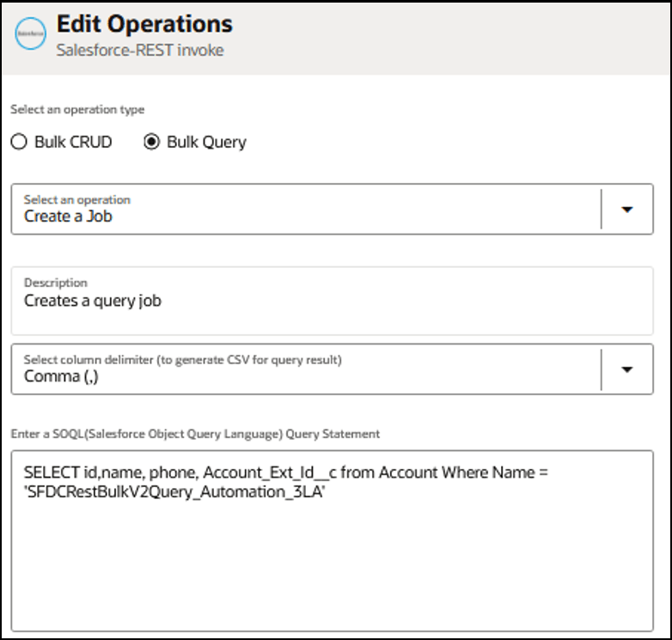
Task: Click the Comma (,) delimiter field
Action: [333, 369]
